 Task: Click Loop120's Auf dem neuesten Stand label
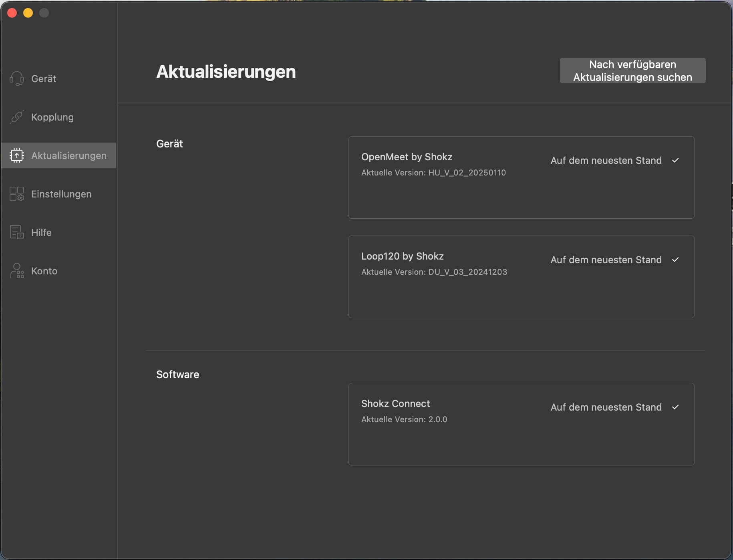[606, 260]
